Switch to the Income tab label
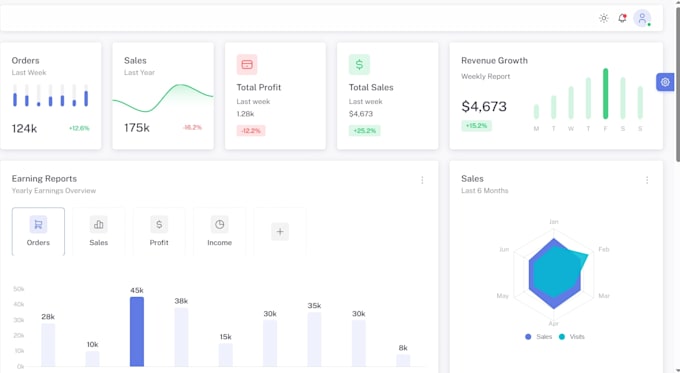The height and width of the screenshot is (373, 680). pos(219,242)
